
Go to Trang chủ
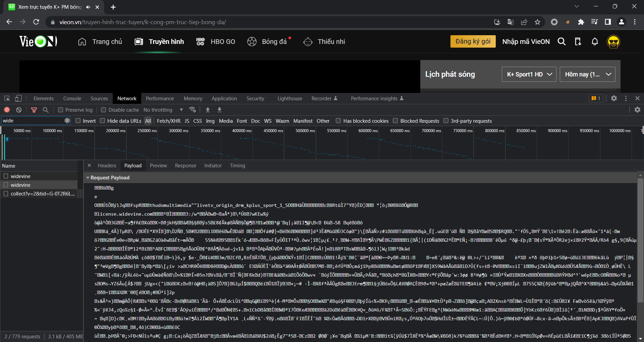[x=100, y=42]
